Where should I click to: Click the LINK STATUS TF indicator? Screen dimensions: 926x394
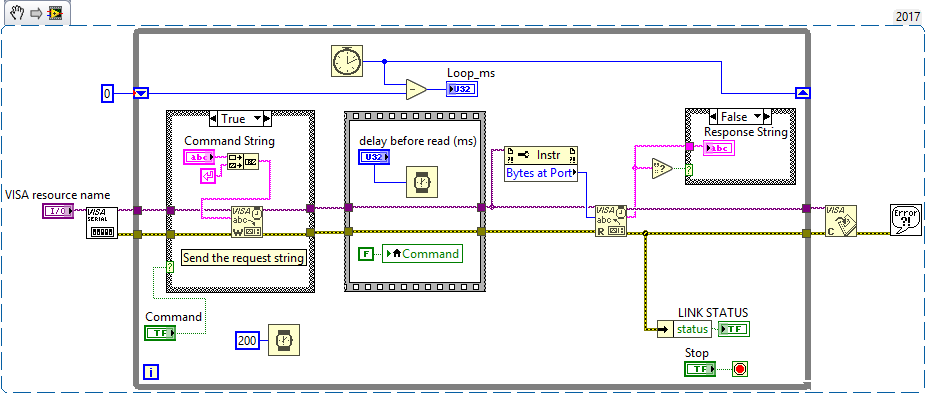tap(733, 329)
